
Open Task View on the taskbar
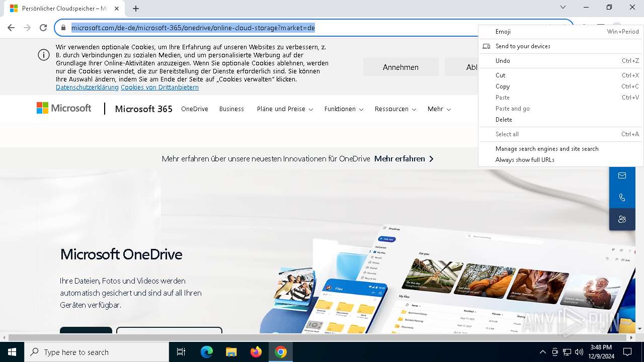point(181,352)
